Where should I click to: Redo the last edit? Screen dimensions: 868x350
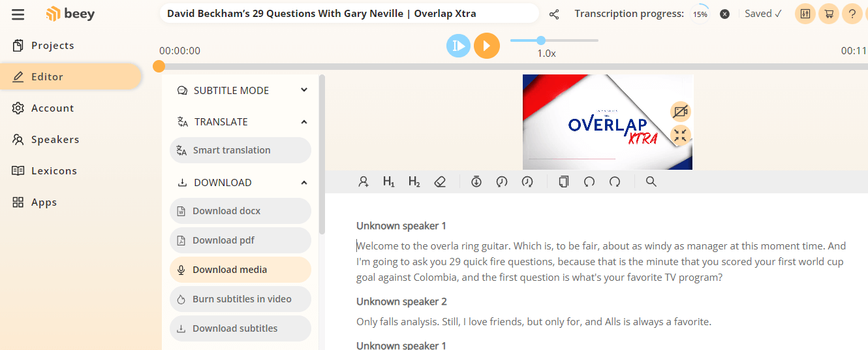[x=615, y=182]
